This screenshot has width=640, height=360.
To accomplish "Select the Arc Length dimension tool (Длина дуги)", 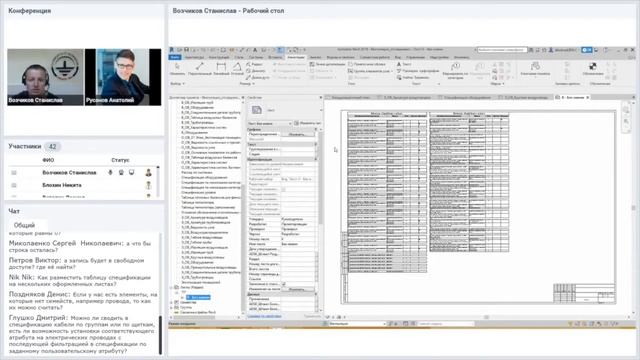I will click(x=258, y=78).
